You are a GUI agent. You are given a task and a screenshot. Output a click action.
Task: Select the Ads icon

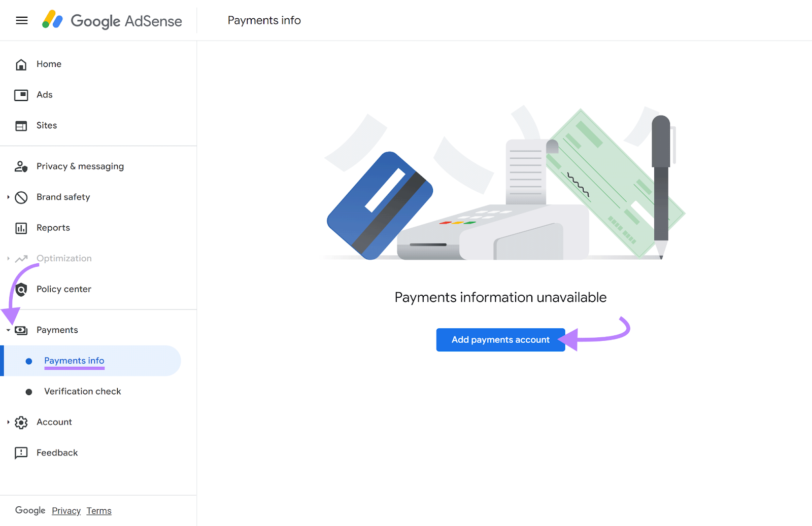(x=21, y=94)
